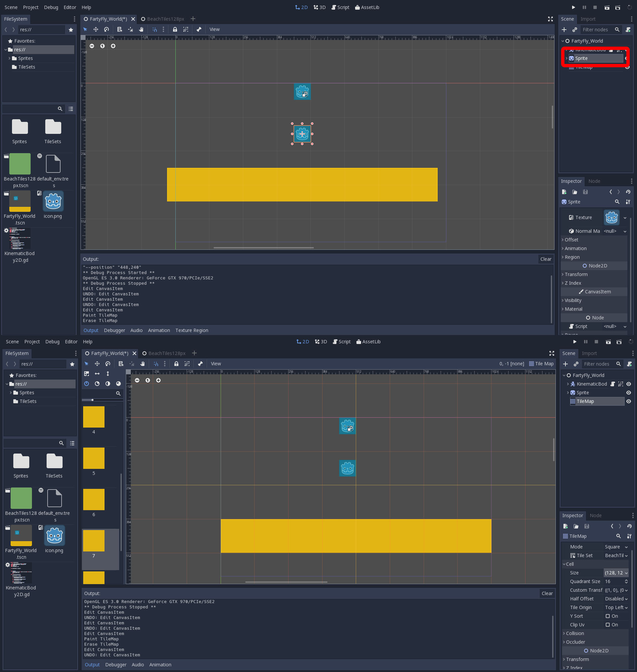Open the skeleton (bone) options icon
The width and height of the screenshot is (637, 672).
pyautogui.click(x=199, y=29)
